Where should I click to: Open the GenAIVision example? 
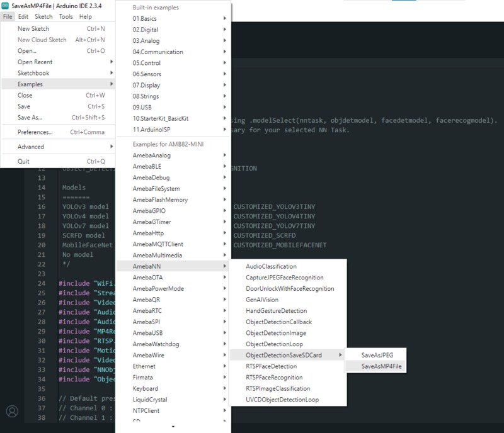[288, 300]
